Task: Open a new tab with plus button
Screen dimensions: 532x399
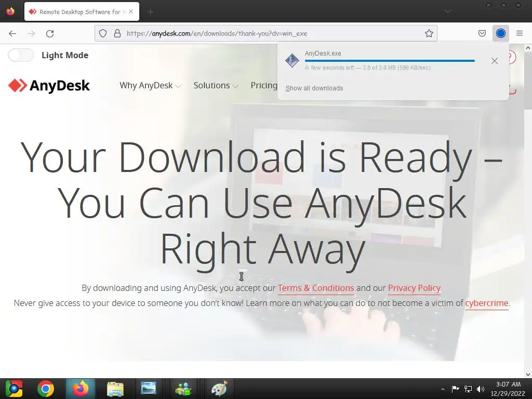Action: tap(150, 12)
